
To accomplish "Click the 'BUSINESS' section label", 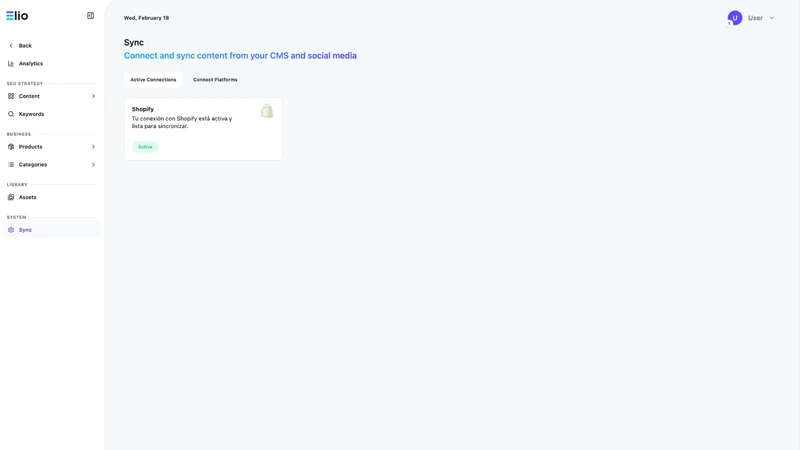I will (19, 134).
